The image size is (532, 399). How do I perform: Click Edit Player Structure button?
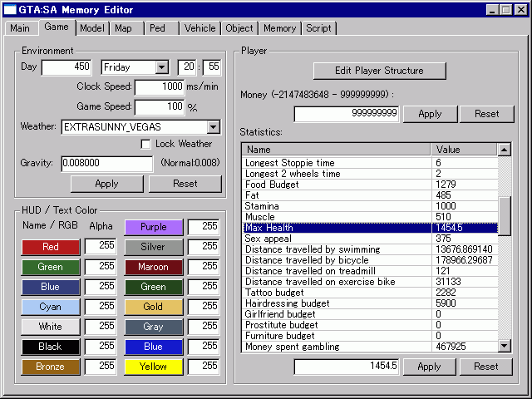coord(379,71)
